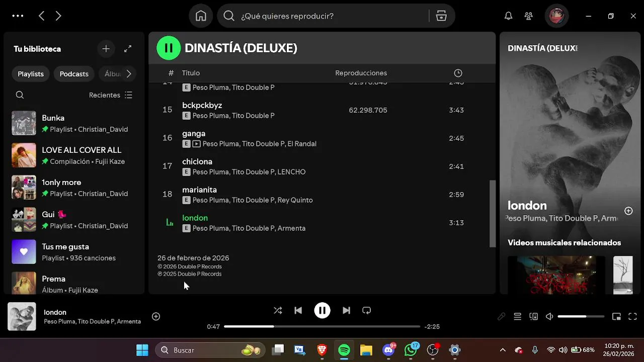Select the track bckpckbyz
Viewport: 644px width, 362px height.
(x=202, y=105)
